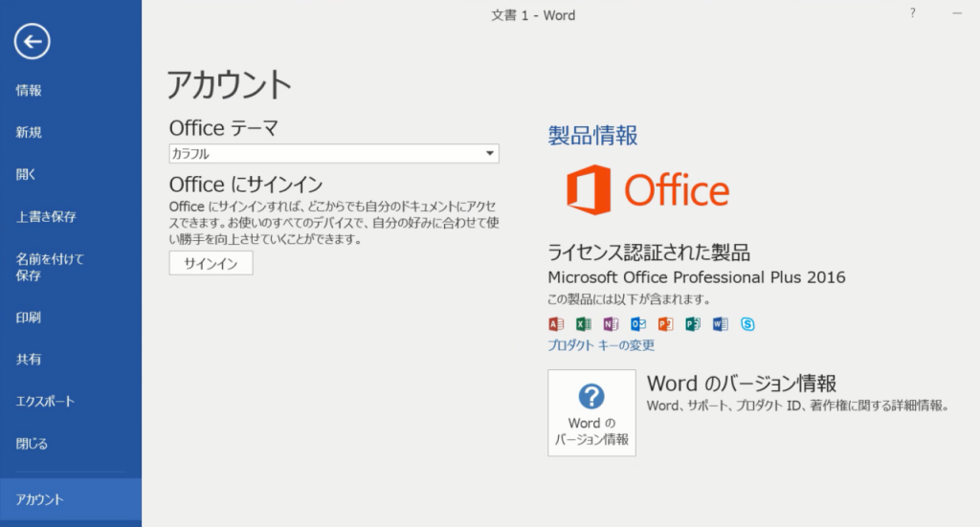Click the Office にサインイン heading
The height and width of the screenshot is (527, 980).
246,185
